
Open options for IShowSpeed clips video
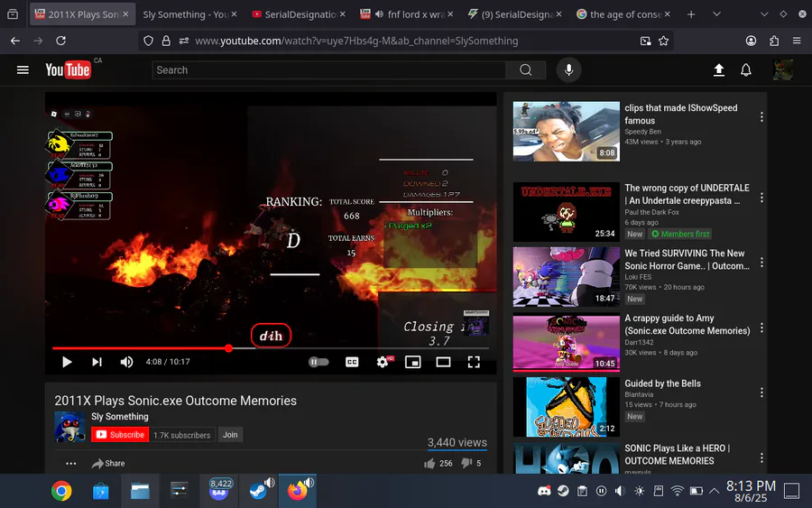click(x=761, y=117)
